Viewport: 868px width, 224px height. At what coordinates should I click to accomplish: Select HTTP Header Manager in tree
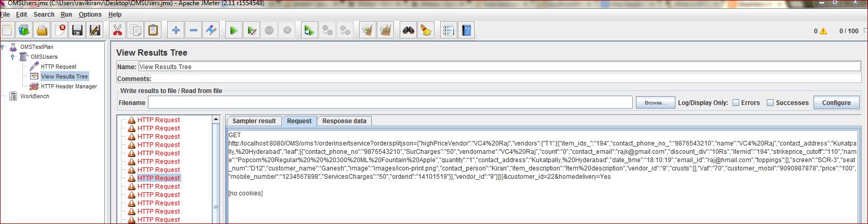[x=69, y=86]
